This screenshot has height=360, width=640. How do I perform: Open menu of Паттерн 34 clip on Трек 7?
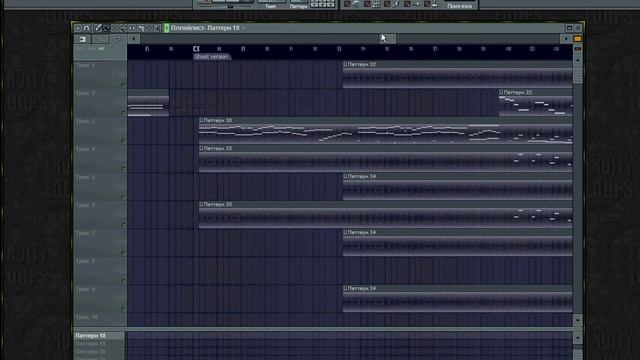tap(345, 232)
